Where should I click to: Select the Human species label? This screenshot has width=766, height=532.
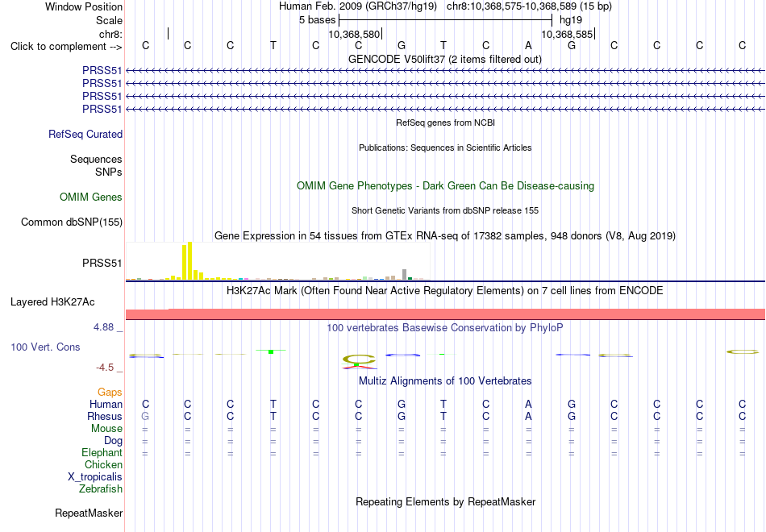pos(106,404)
